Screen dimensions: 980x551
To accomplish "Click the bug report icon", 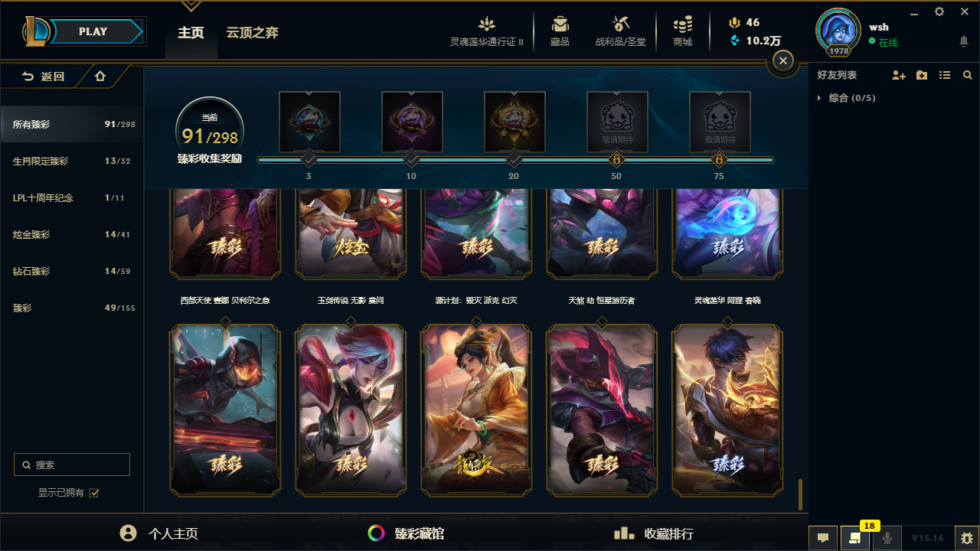I will pos(967,538).
